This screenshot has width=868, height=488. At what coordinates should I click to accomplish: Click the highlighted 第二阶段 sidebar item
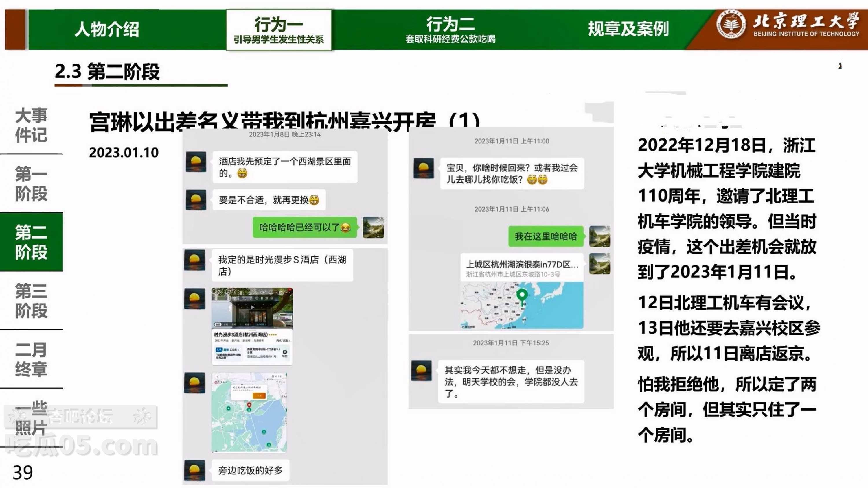point(31,242)
